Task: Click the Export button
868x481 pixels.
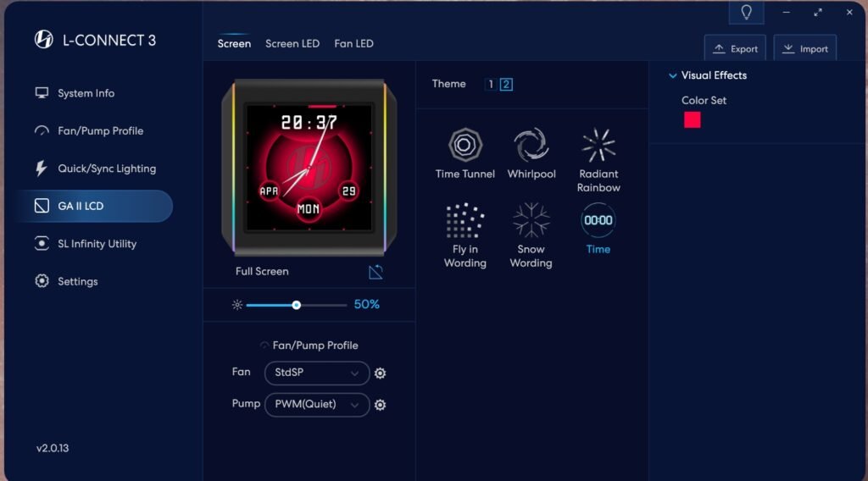Action: [x=735, y=48]
